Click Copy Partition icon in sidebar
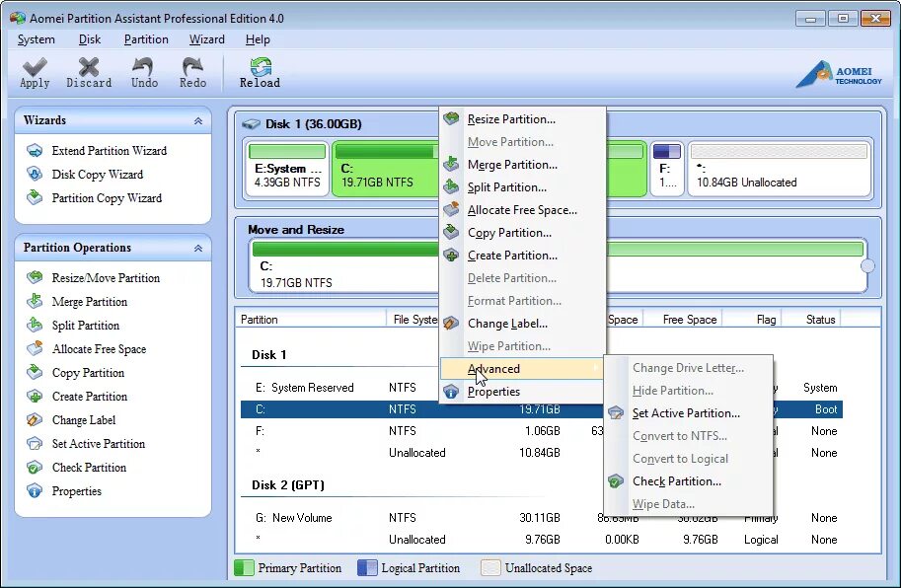901x588 pixels. (x=35, y=372)
